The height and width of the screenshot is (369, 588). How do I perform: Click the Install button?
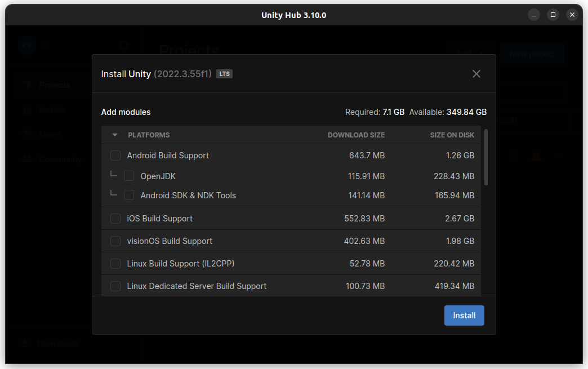point(464,315)
